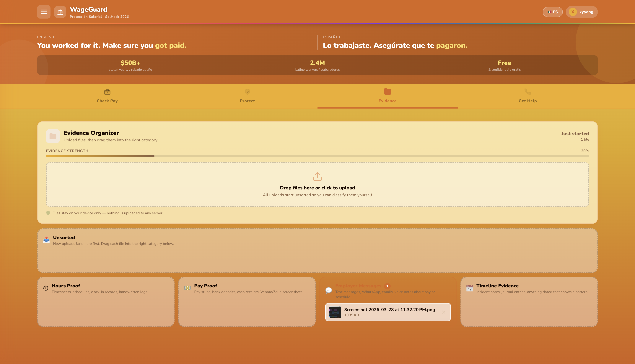Switch to the Protect tab
The image size is (635, 364).
coord(247,96)
